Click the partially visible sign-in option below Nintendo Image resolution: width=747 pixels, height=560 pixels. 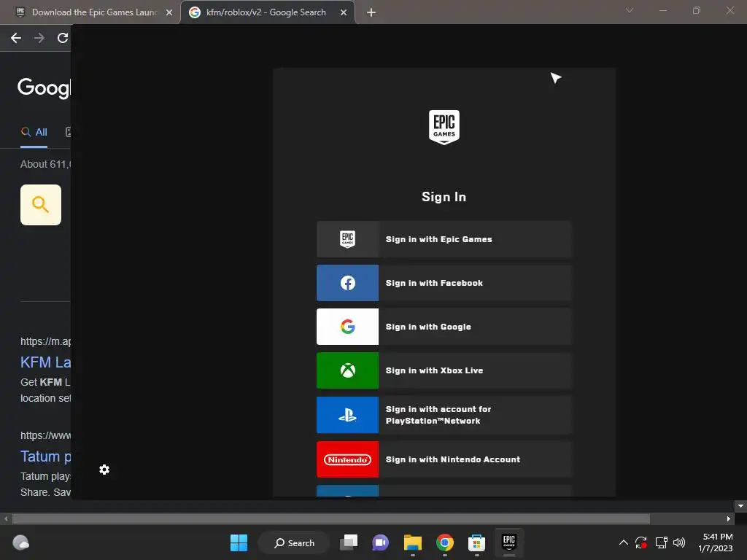(444, 491)
